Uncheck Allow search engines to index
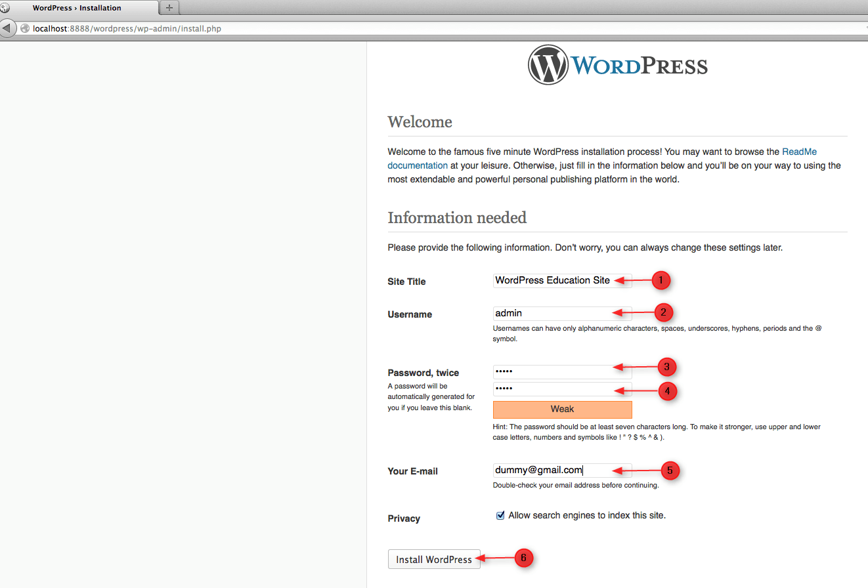This screenshot has width=868, height=588. pos(500,516)
